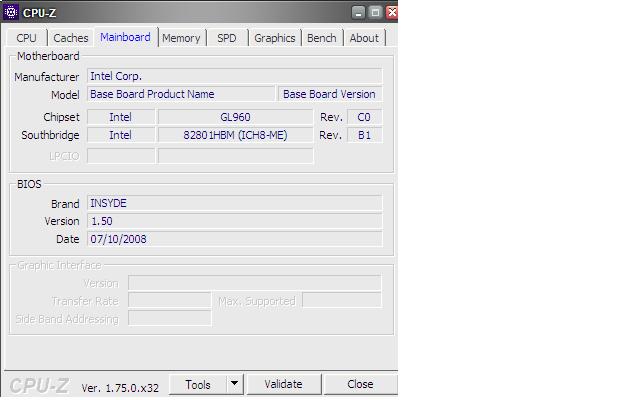The height and width of the screenshot is (400, 640).
Task: Select the GL960 chipset value
Action: (235, 117)
